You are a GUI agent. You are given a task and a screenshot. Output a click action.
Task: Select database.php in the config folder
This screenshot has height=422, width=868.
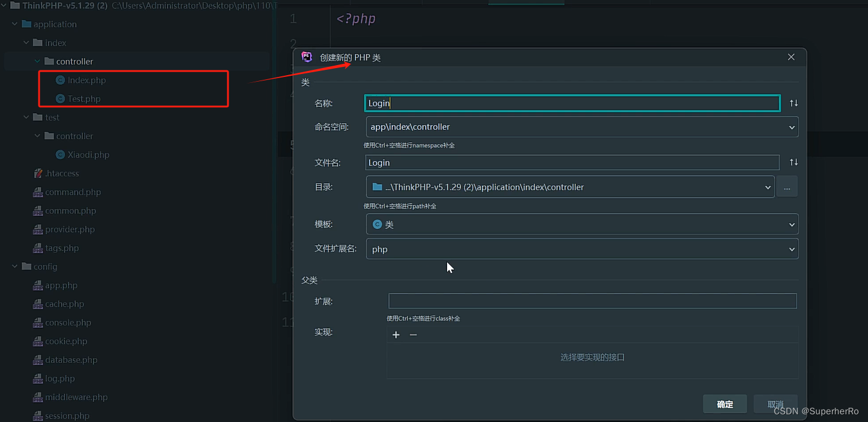point(71,360)
